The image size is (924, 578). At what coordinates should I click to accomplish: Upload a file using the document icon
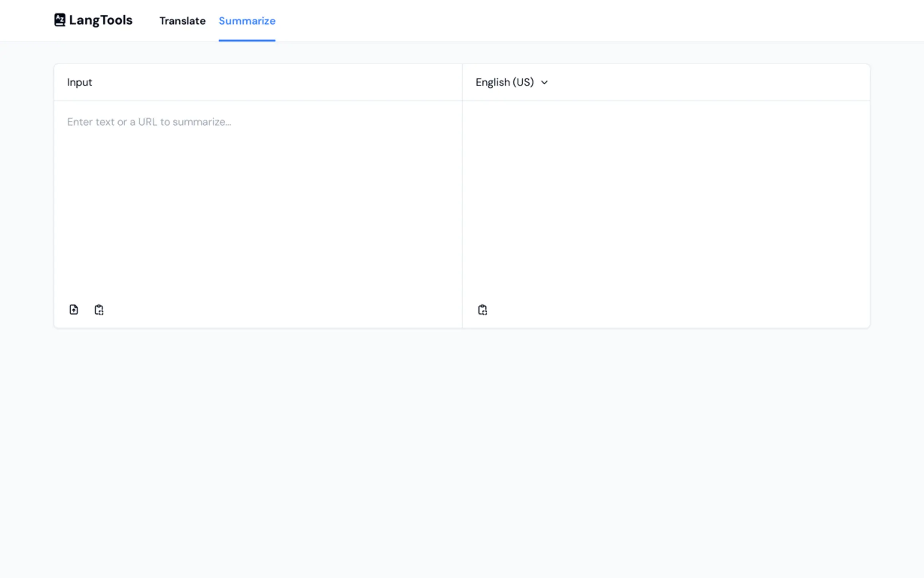[x=74, y=309]
